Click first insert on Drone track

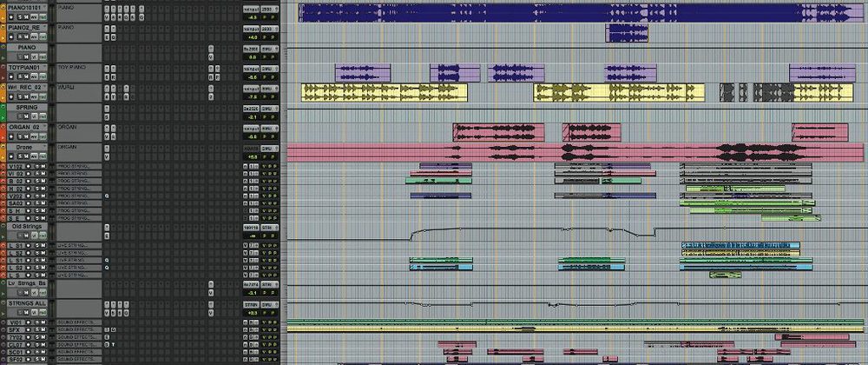[107, 156]
